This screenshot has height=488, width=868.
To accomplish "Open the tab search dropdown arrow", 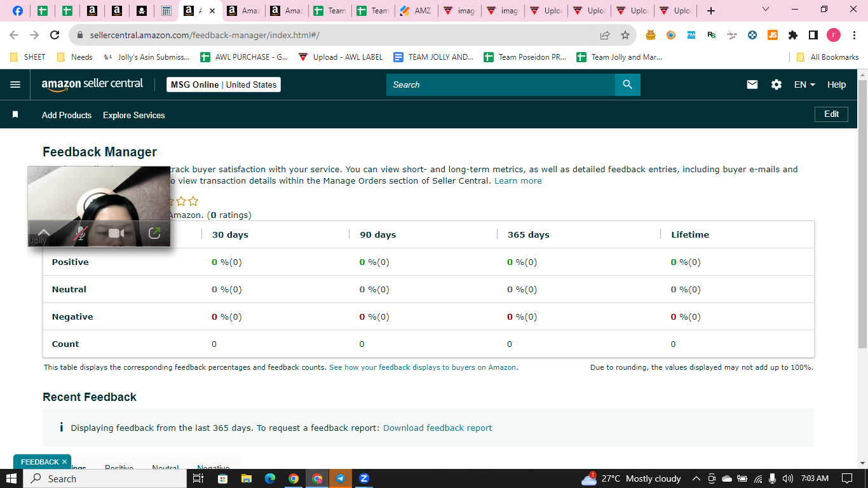I will click(765, 10).
